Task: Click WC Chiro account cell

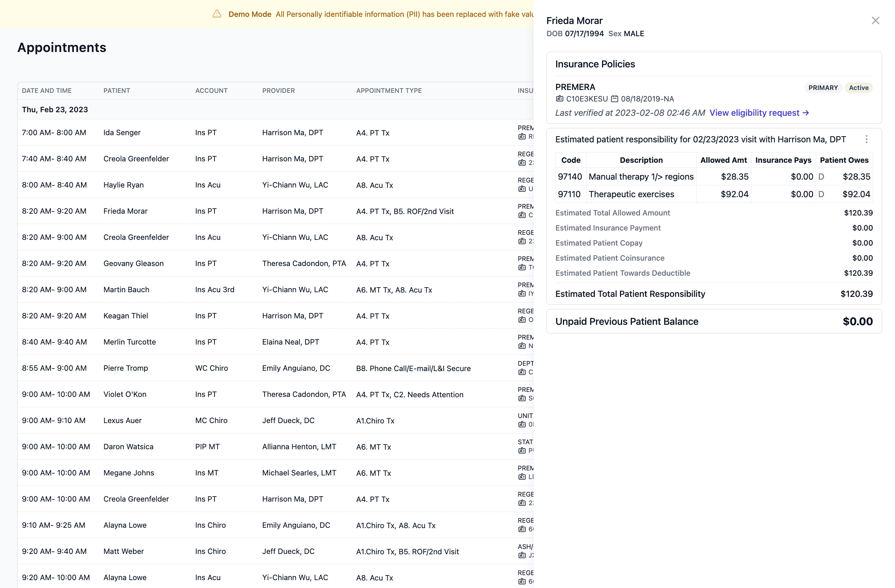Action: pos(211,368)
